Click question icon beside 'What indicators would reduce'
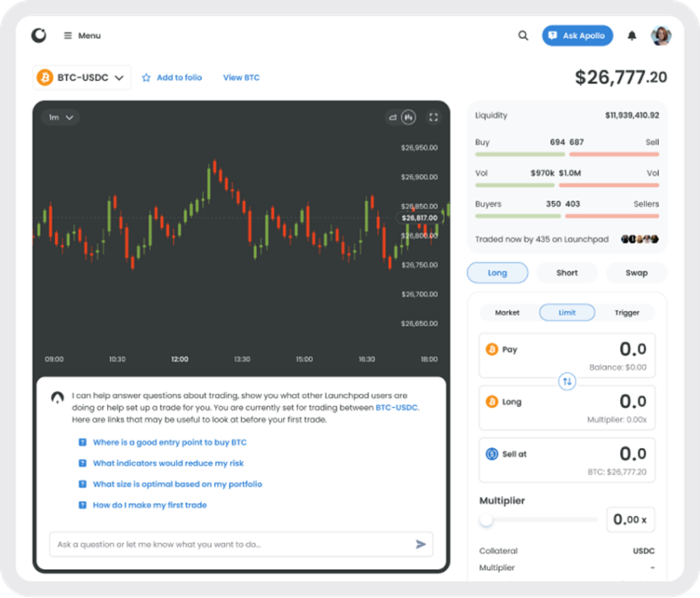This screenshot has height=598, width=700. tap(82, 464)
